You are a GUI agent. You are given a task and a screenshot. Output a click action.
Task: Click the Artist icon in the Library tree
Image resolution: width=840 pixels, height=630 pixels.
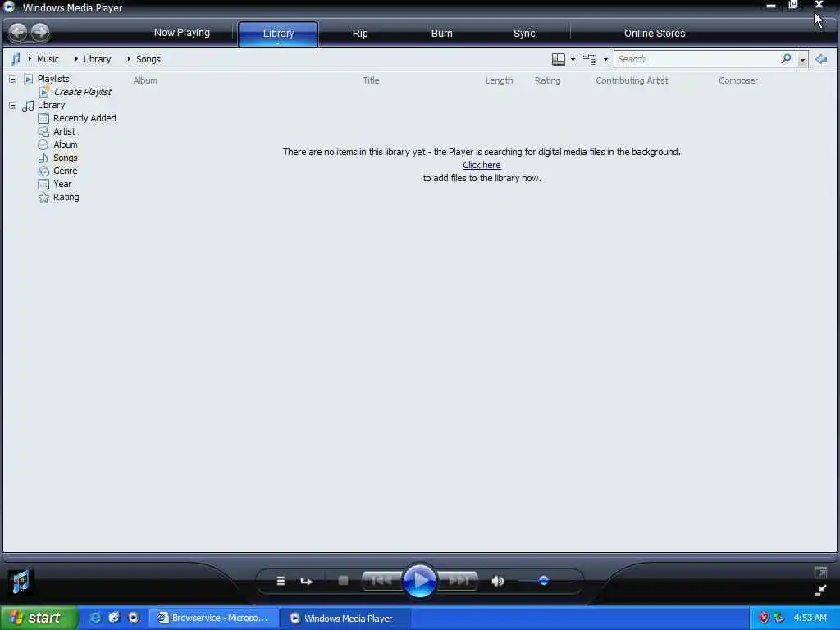tap(43, 131)
